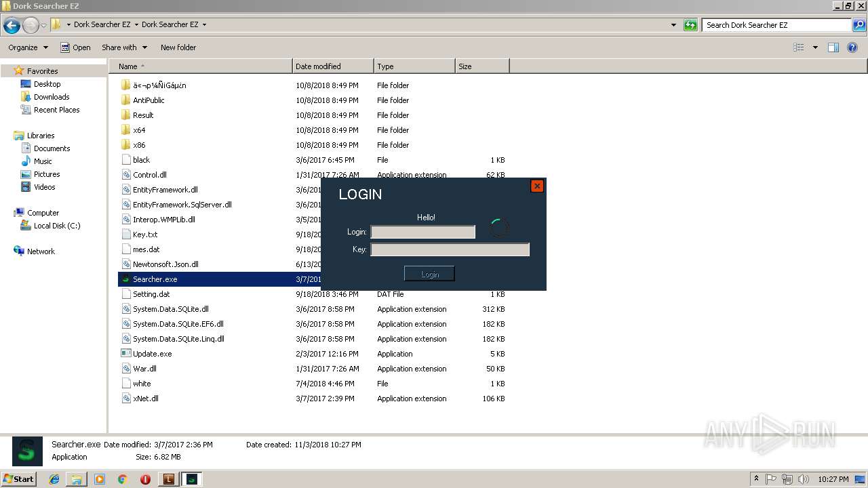Click in the Search Dork Searcher EZ box
This screenshot has height=488, width=868.
click(x=777, y=25)
